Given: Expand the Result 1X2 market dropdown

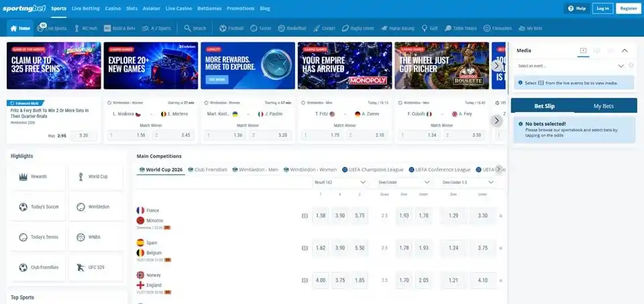Looking at the screenshot, I should (340, 183).
